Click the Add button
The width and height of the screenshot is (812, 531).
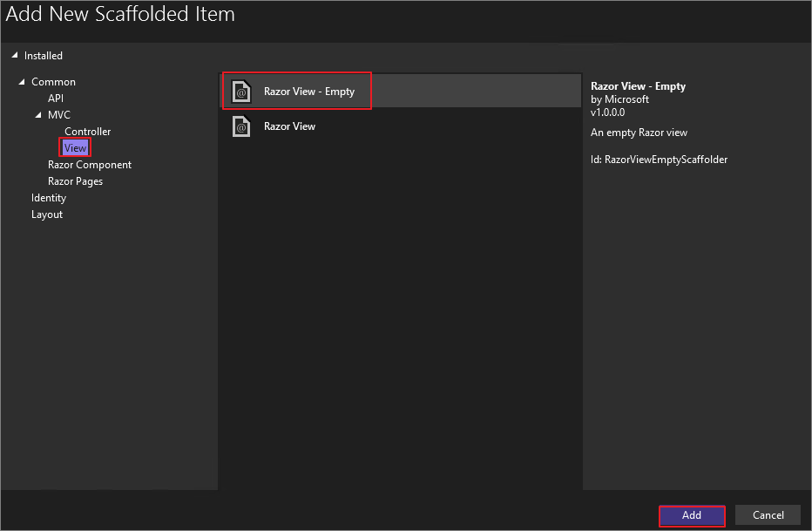coord(692,515)
